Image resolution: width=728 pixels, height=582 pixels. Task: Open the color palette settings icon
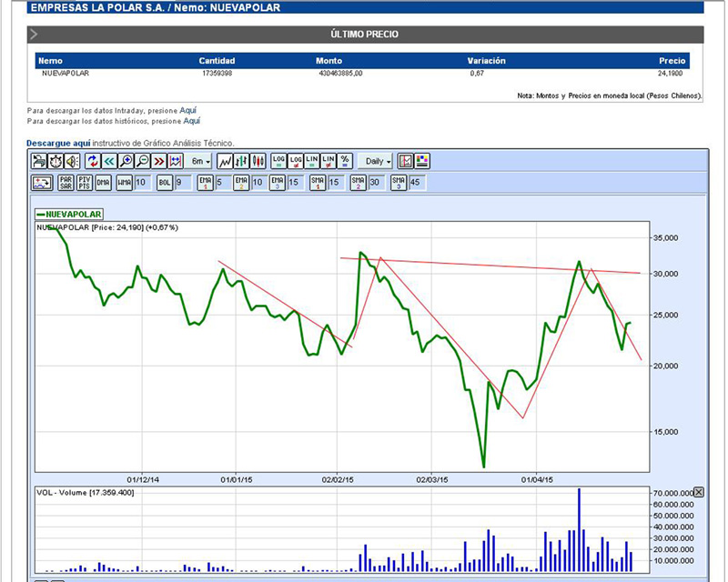[422, 161]
